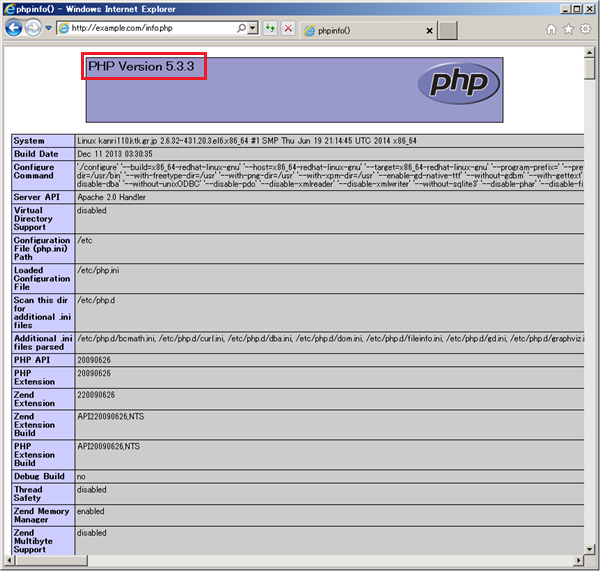This screenshot has width=600, height=571.
Task: Click the horizontal scrollbar thumb
Action: point(51,560)
